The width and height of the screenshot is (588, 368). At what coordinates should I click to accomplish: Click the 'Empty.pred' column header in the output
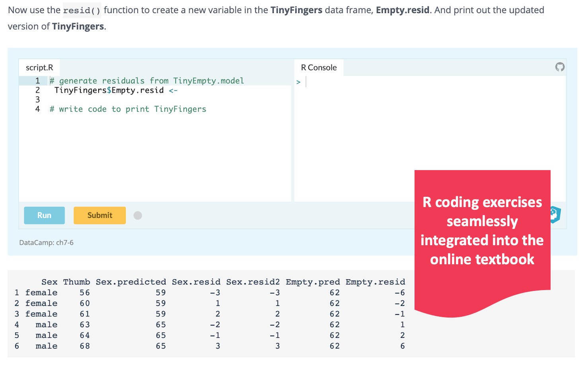313,282
